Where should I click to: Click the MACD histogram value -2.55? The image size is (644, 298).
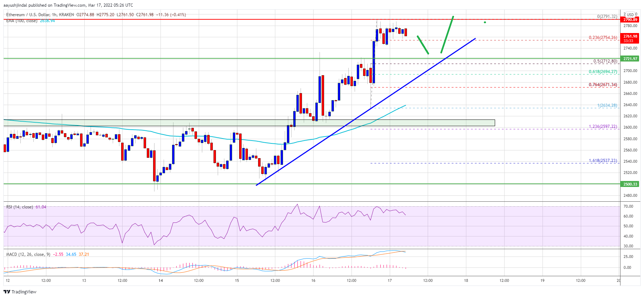[58, 254]
